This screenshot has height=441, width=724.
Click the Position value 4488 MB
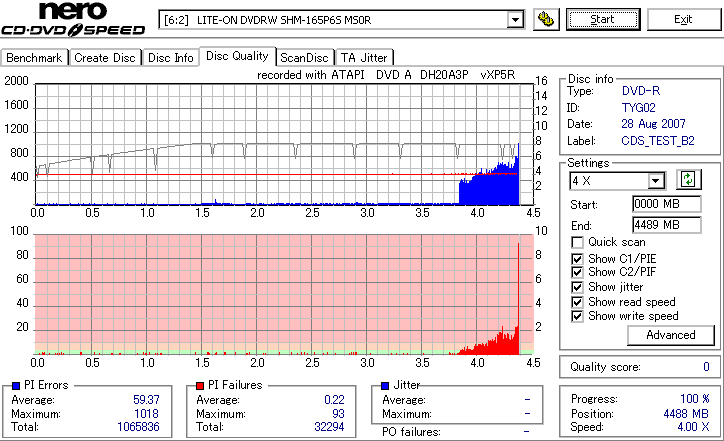coord(686,413)
